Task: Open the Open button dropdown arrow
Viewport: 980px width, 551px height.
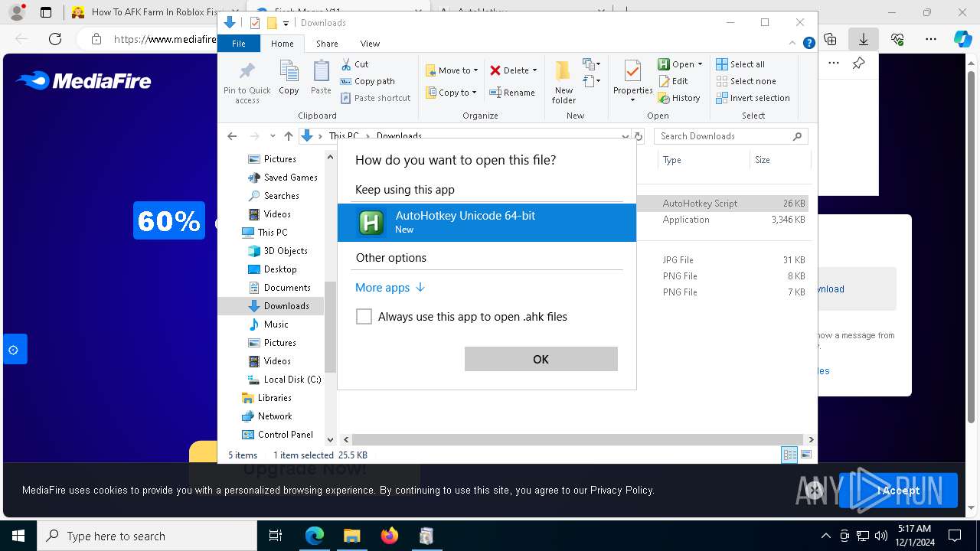Action: point(700,64)
